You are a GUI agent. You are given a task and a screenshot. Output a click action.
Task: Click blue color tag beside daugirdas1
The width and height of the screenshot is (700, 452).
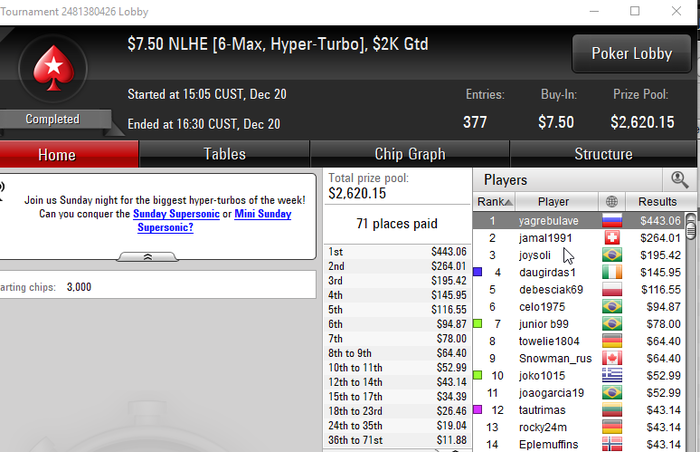[478, 272]
